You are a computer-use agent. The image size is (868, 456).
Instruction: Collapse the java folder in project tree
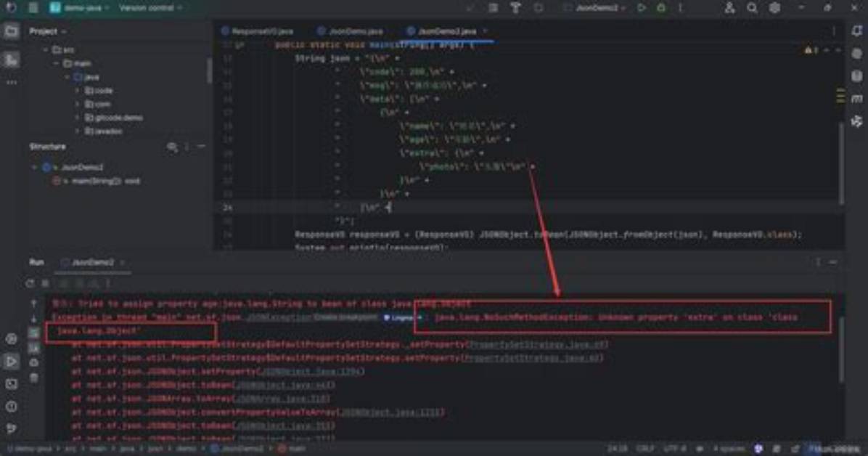point(67,77)
